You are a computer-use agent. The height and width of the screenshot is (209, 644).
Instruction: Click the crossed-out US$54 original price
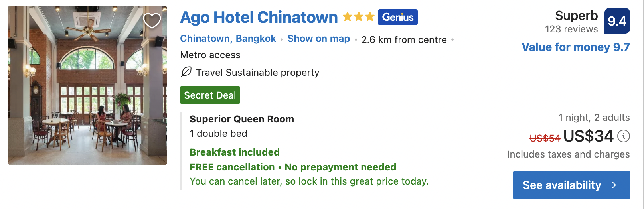click(x=545, y=138)
